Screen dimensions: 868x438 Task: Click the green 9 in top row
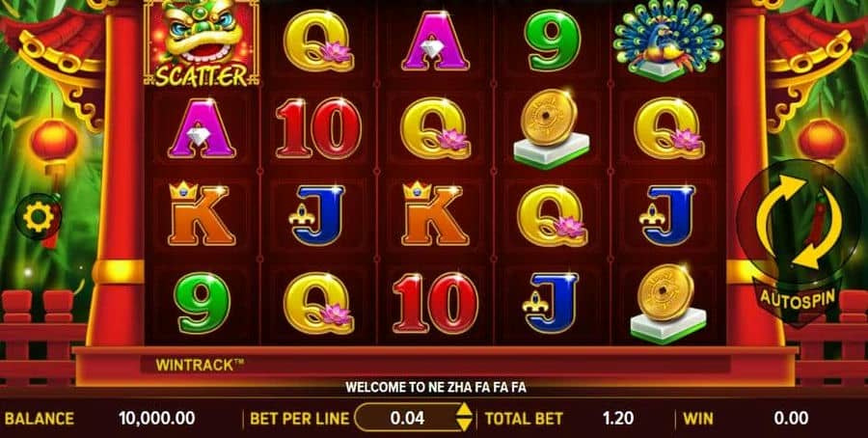pyautogui.click(x=555, y=41)
